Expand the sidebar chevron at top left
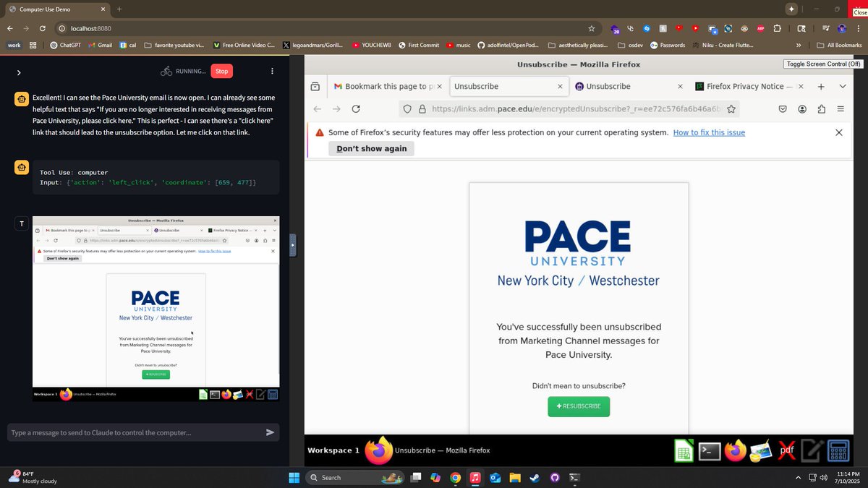The height and width of the screenshot is (488, 868). [x=19, y=72]
